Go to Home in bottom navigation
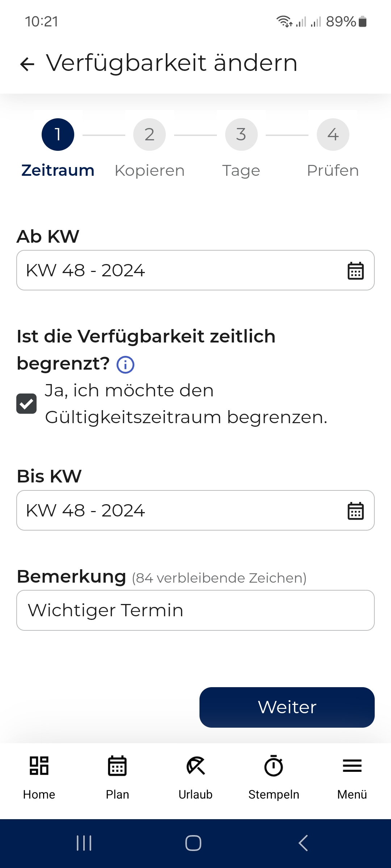391x868 pixels. (x=39, y=778)
